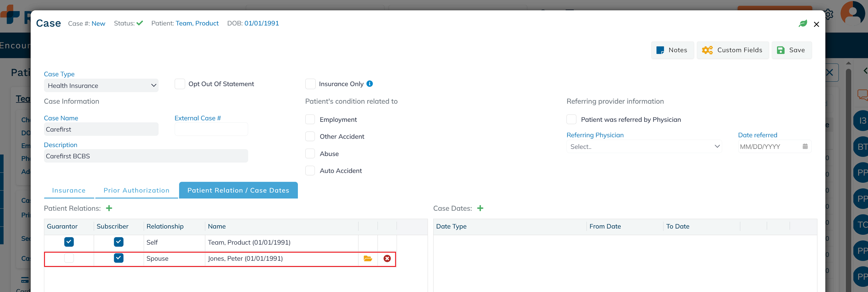The height and width of the screenshot is (292, 868).
Task: Open the Custom Fields button
Action: 732,50
